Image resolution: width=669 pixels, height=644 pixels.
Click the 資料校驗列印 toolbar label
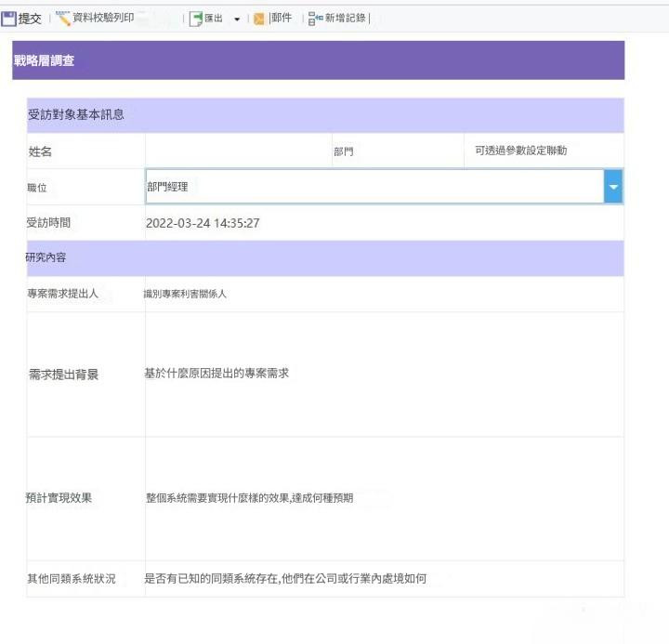click(103, 18)
